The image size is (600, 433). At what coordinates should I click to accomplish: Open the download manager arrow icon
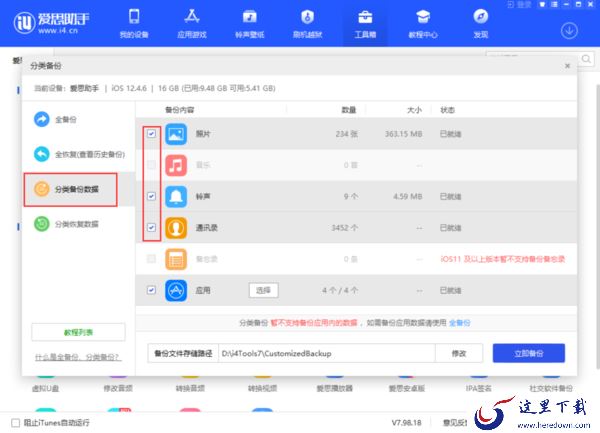[569, 31]
